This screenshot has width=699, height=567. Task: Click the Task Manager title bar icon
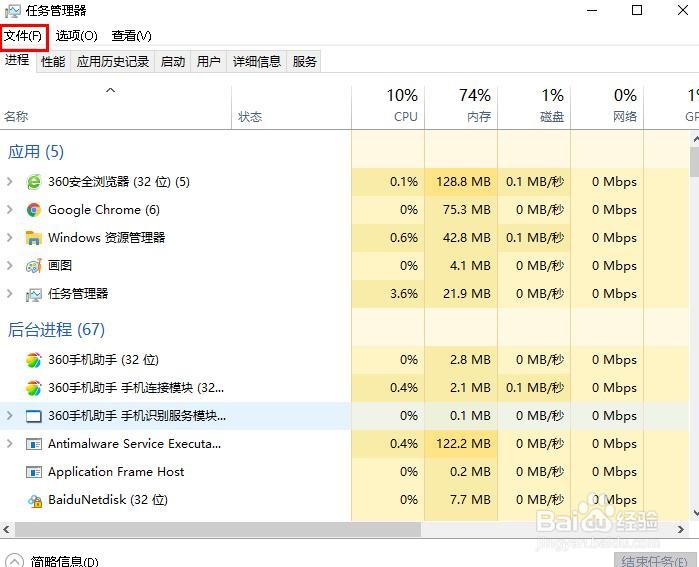12,11
